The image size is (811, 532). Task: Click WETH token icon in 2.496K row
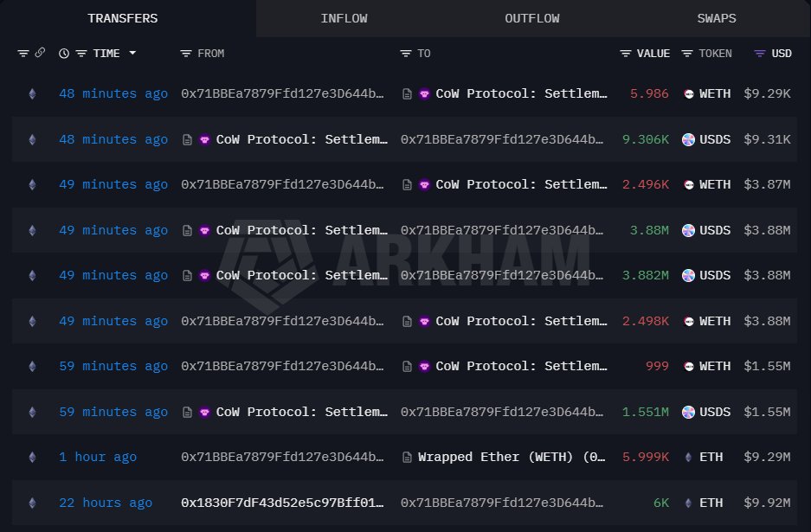(688, 184)
